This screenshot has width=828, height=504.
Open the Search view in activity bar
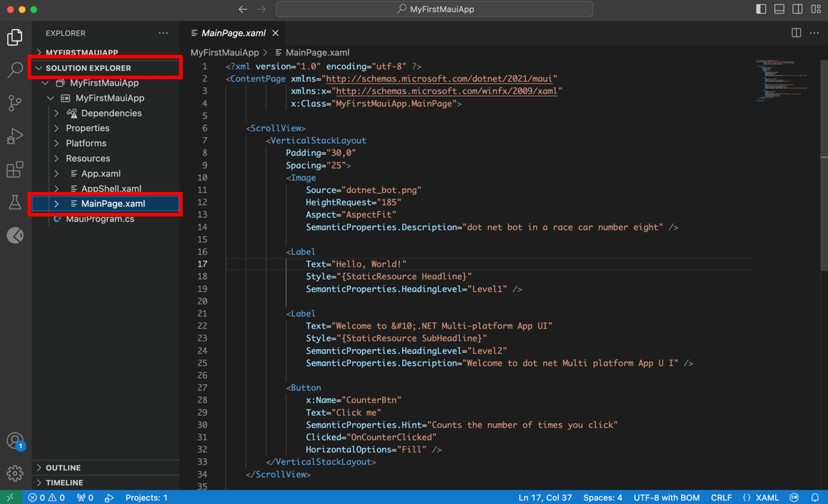point(15,70)
